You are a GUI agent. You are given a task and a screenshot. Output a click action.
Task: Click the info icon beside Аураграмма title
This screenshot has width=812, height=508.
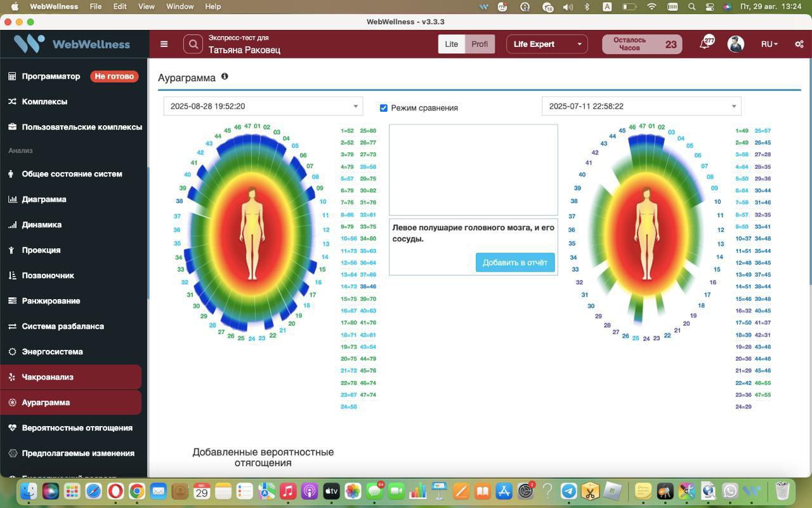coord(225,77)
